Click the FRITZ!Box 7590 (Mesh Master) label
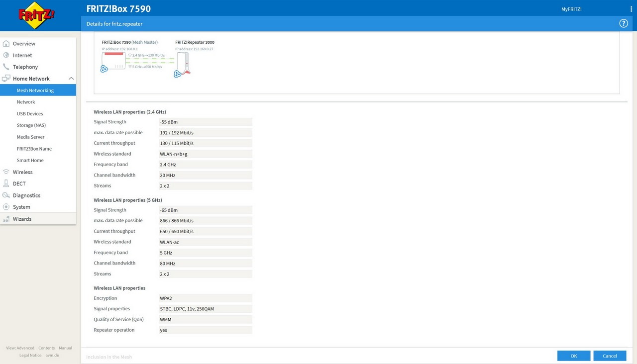Image resolution: width=637 pixels, height=364 pixels. [130, 42]
